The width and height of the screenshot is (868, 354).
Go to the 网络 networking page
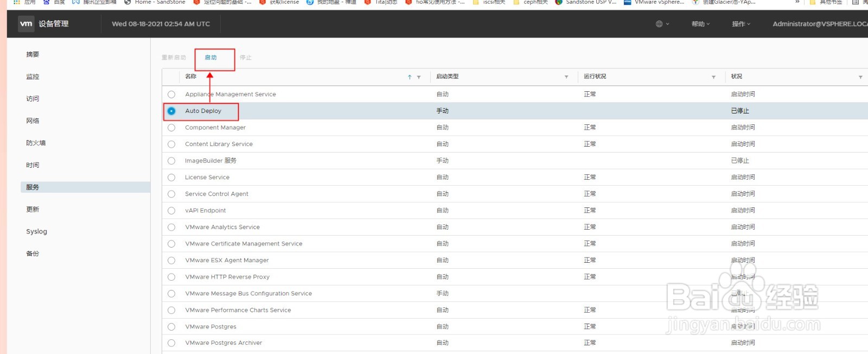pyautogui.click(x=33, y=121)
